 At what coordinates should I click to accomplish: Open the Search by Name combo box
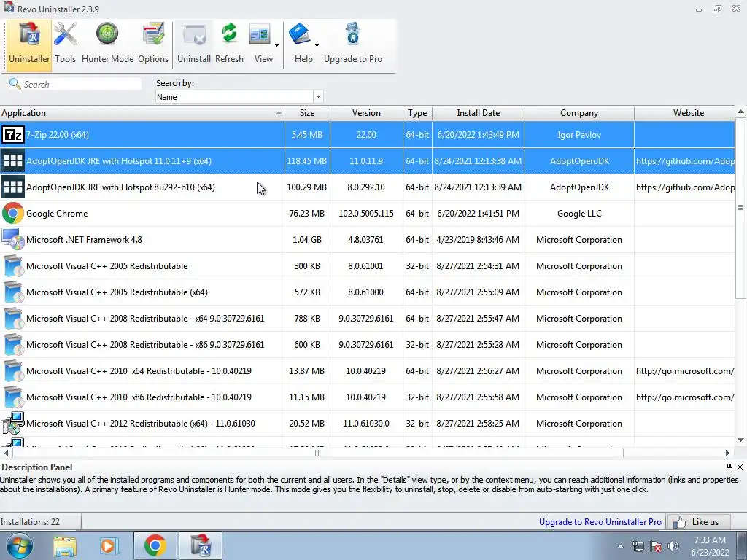pos(239,97)
